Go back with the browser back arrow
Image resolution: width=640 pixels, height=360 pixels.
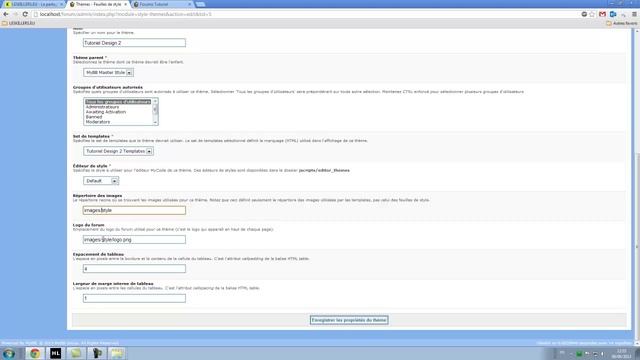pos(6,14)
